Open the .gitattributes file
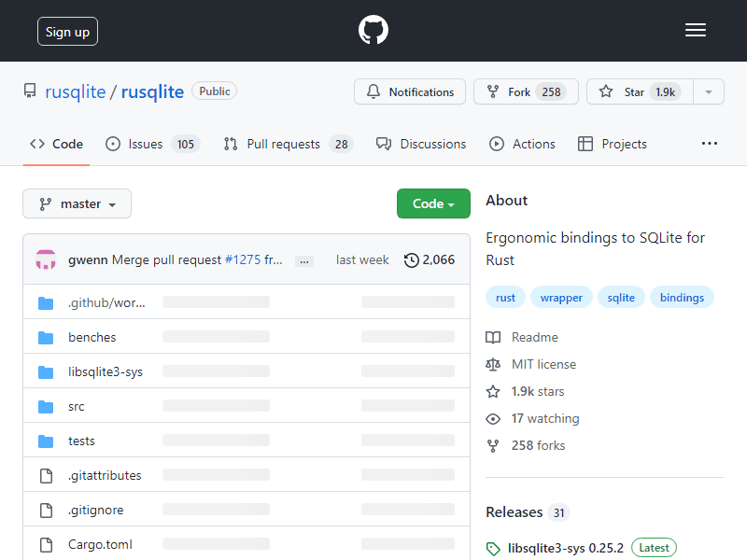Image resolution: width=747 pixels, height=560 pixels. tap(105, 476)
